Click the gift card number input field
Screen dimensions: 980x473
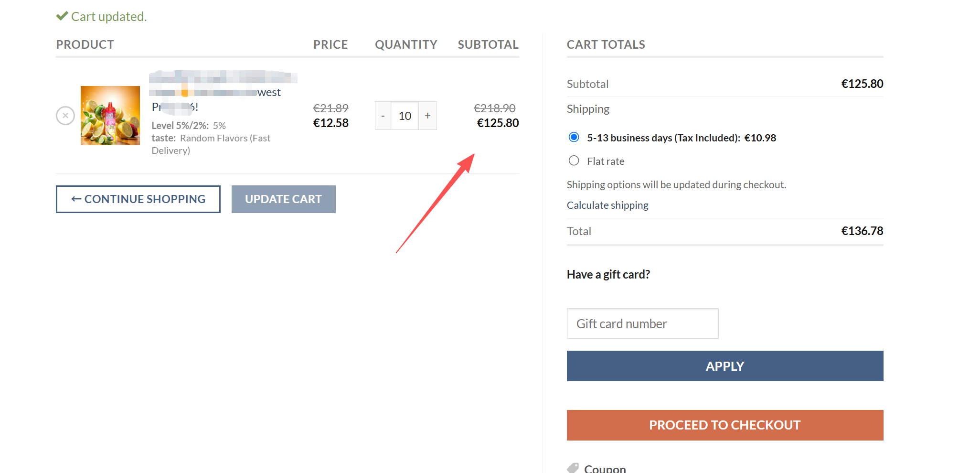[642, 323]
